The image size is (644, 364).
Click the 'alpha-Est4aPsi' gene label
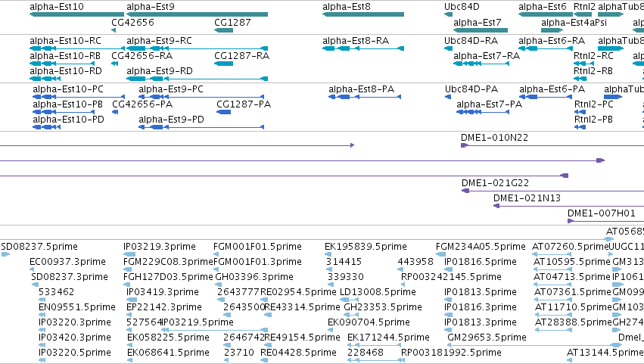click(574, 22)
